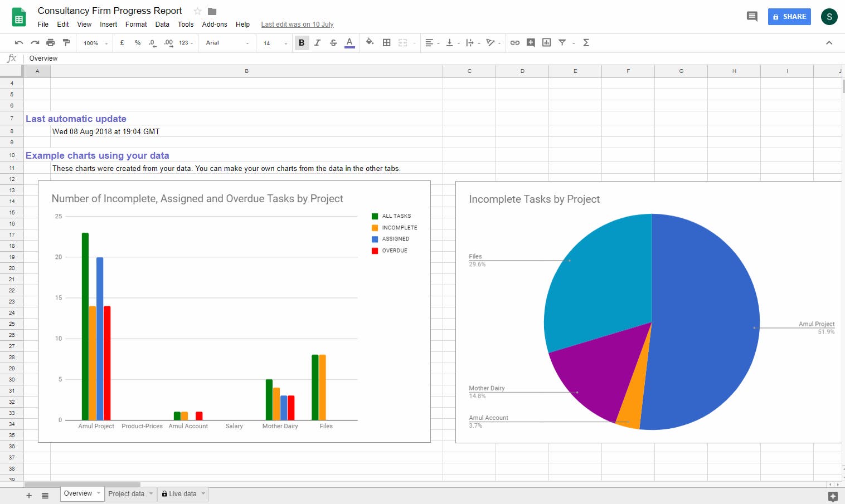
Task: Click the print icon
Action: pos(51,43)
